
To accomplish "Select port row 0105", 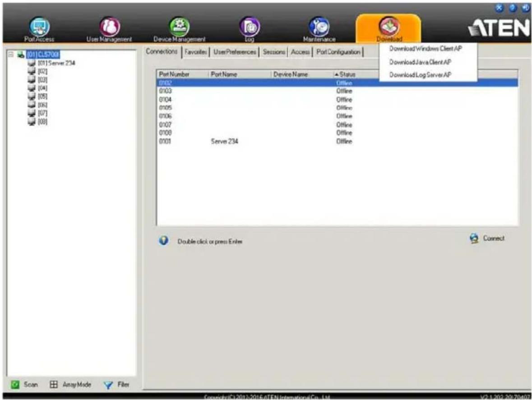I will click(337, 108).
